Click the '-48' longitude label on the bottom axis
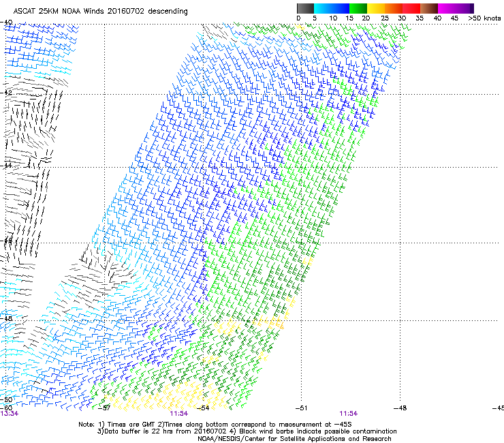The height and width of the screenshot is (443, 504). click(400, 408)
